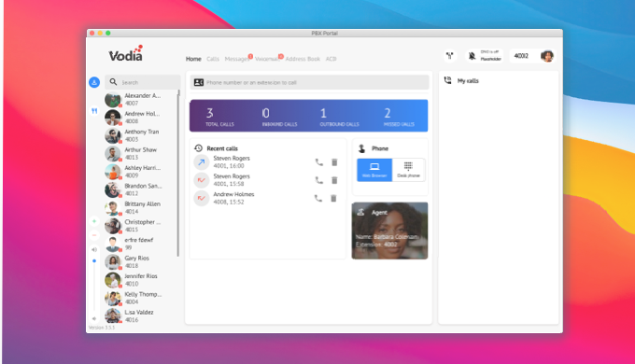
Task: Click the loud speaker icon above the volume slider
Action: [94, 250]
